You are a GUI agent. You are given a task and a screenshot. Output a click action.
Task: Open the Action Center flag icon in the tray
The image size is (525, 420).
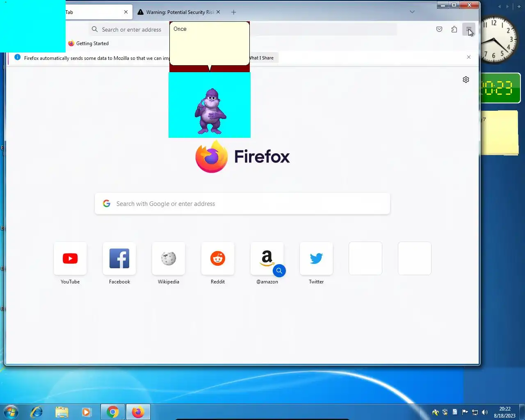[x=465, y=412]
